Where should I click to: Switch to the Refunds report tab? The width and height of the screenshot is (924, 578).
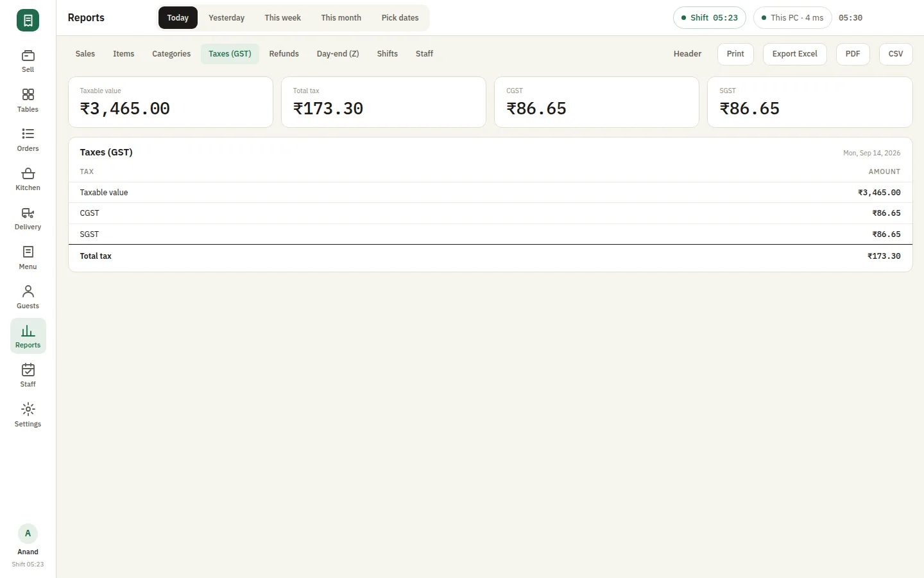point(284,54)
